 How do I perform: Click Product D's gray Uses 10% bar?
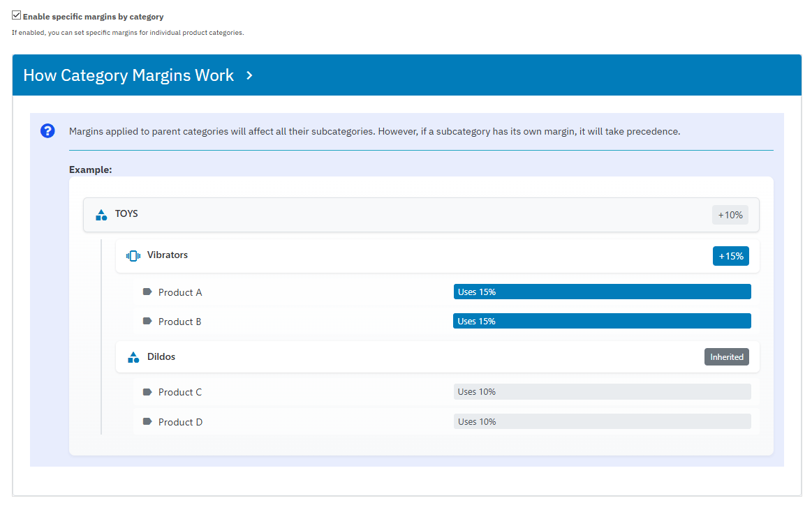point(602,422)
